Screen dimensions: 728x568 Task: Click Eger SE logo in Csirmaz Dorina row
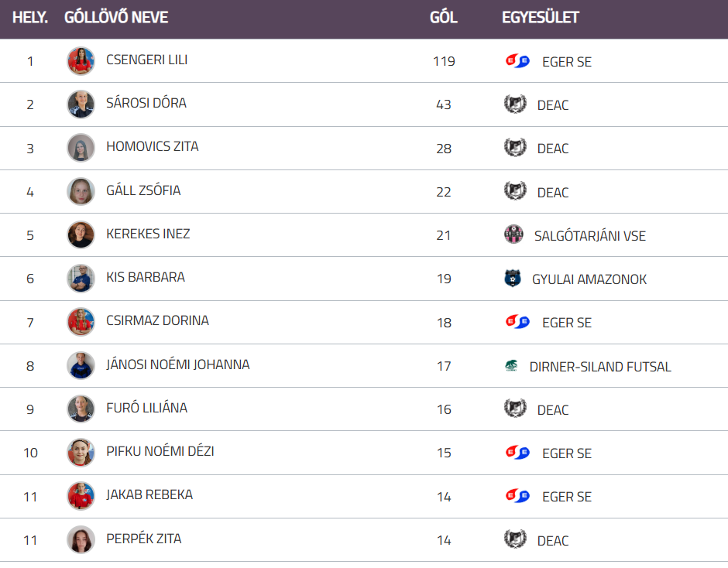[x=517, y=322]
